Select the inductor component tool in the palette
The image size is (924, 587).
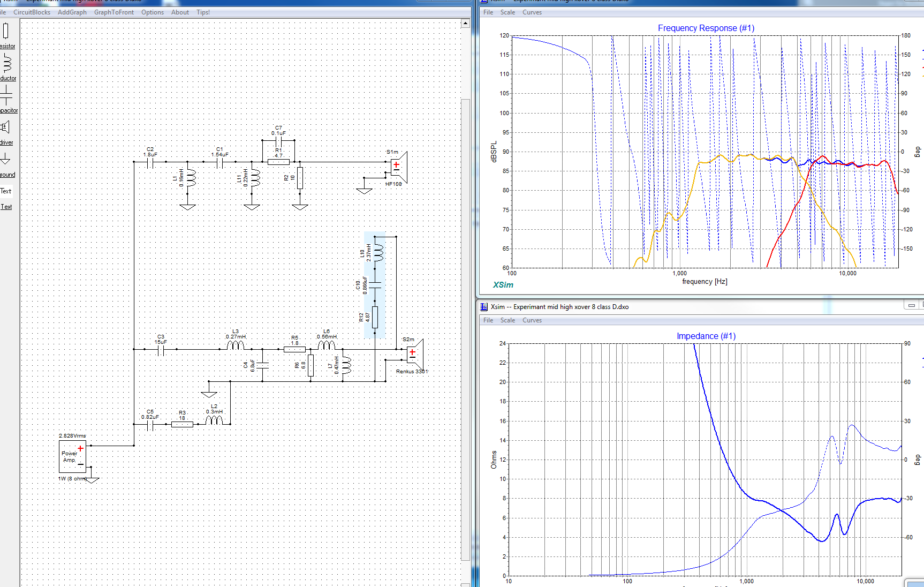(x=7, y=67)
